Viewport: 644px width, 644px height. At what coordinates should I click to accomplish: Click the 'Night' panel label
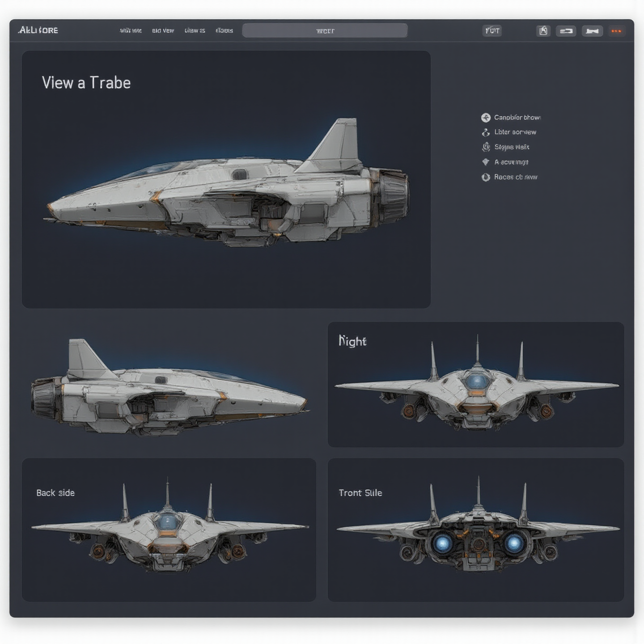[352, 341]
